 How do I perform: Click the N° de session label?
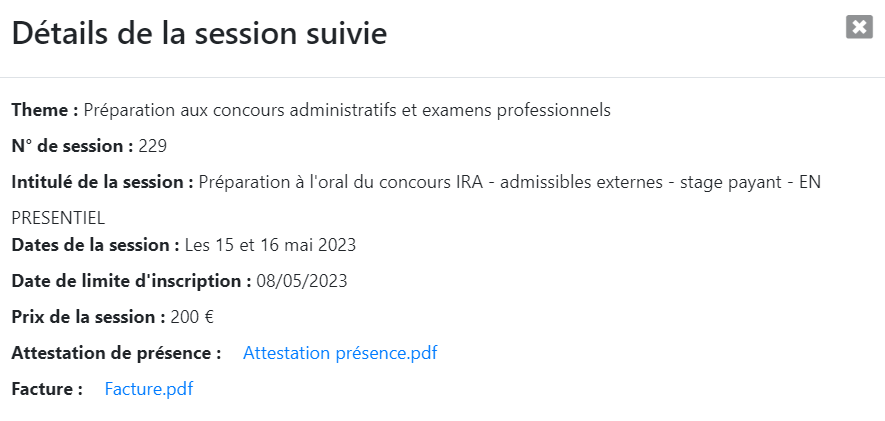coord(72,146)
